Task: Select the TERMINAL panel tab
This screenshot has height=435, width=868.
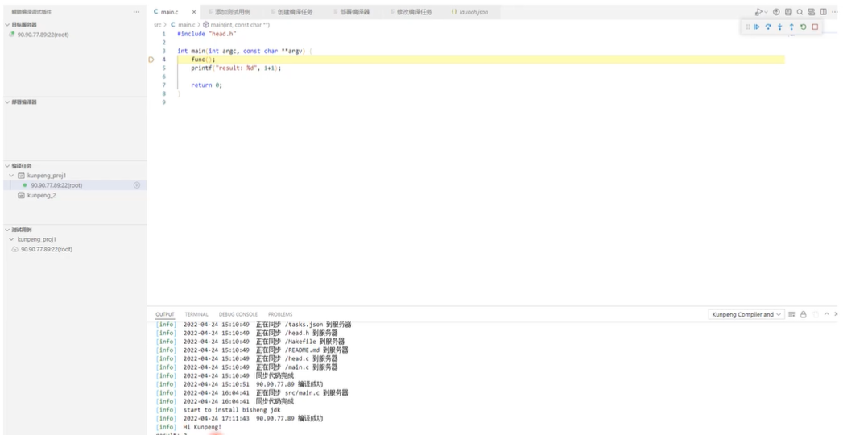Action: pos(196,314)
